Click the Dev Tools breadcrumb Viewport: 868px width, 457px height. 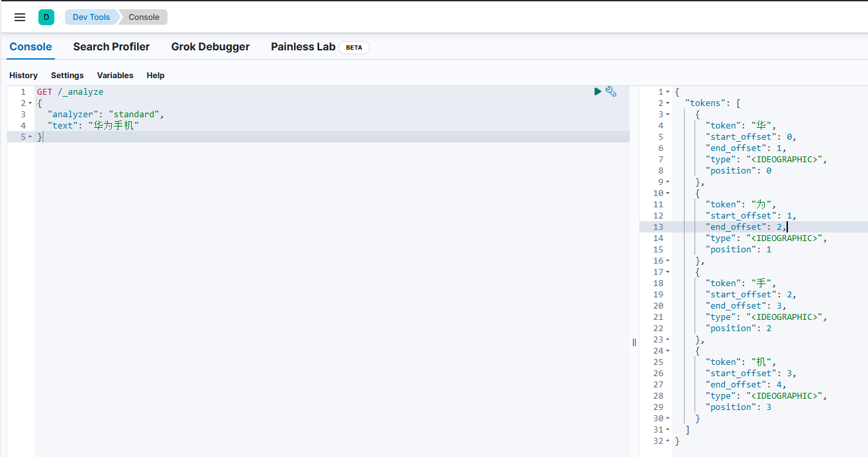[x=91, y=17]
